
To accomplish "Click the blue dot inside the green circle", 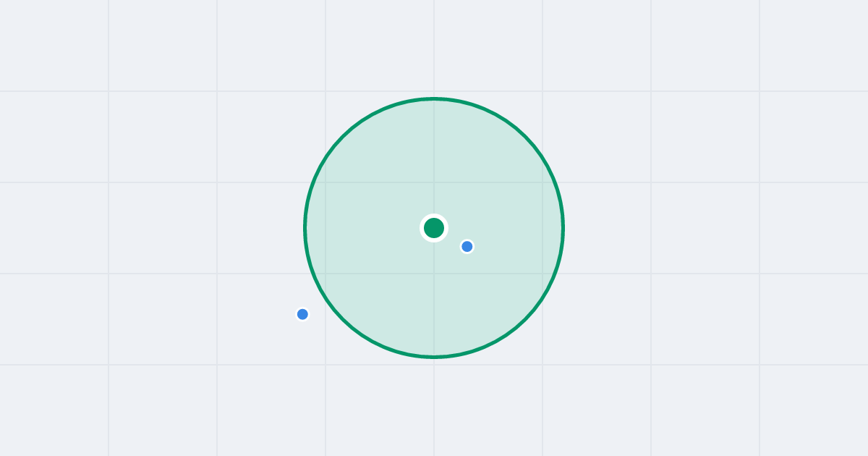I will [467, 246].
